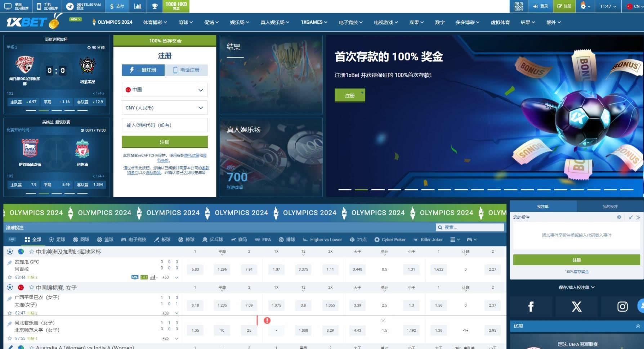644x349 pixels.
Task: Open the mobile application icon
Action: (39, 6)
